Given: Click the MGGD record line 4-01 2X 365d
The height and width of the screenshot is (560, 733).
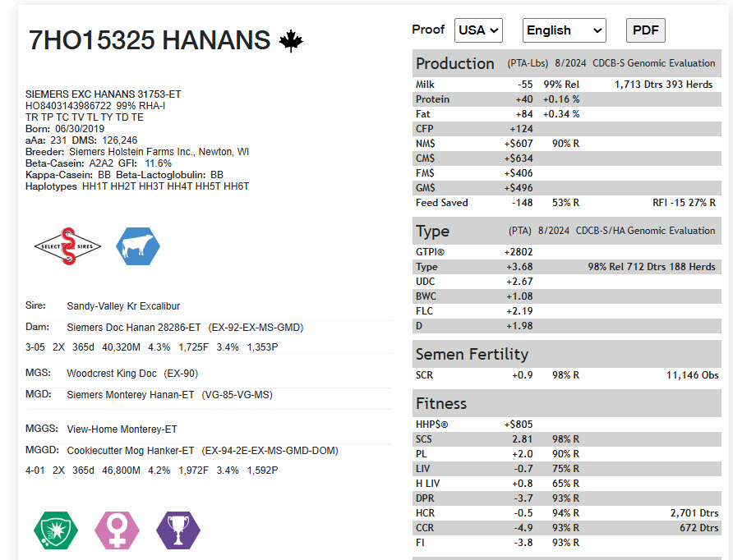Looking at the screenshot, I should coord(151,470).
